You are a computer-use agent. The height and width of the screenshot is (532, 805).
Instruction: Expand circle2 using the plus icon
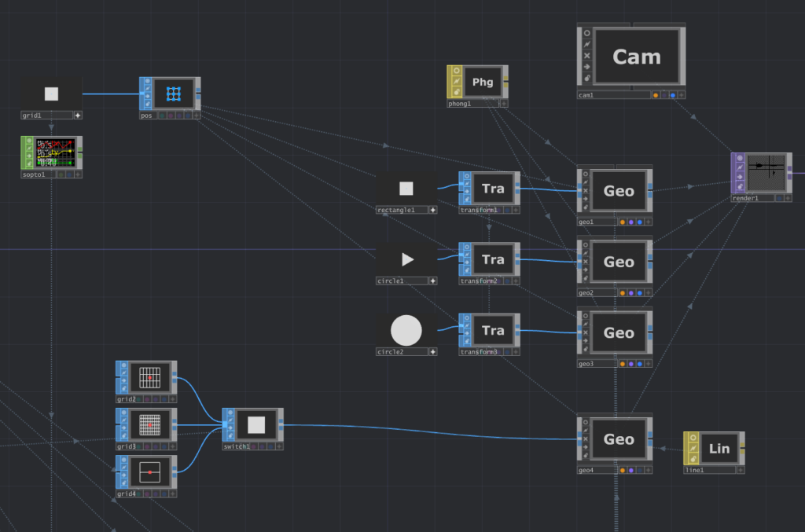click(432, 351)
